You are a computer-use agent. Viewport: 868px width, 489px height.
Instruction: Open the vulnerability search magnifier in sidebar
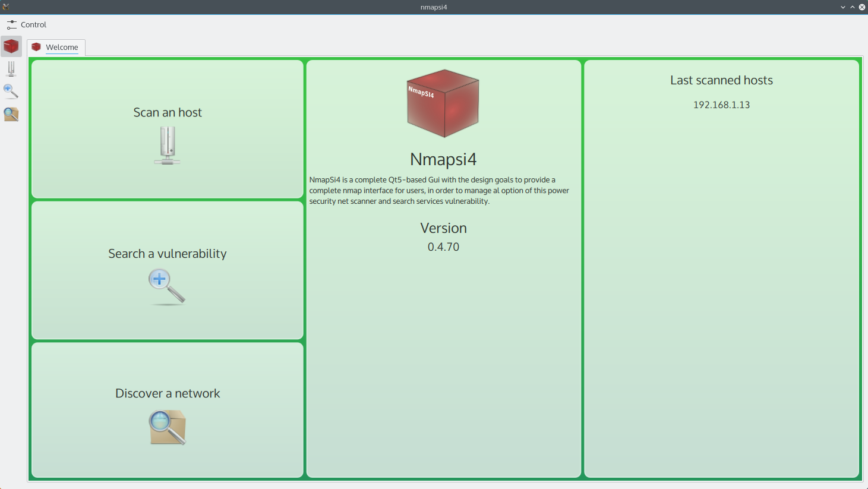[x=11, y=92]
